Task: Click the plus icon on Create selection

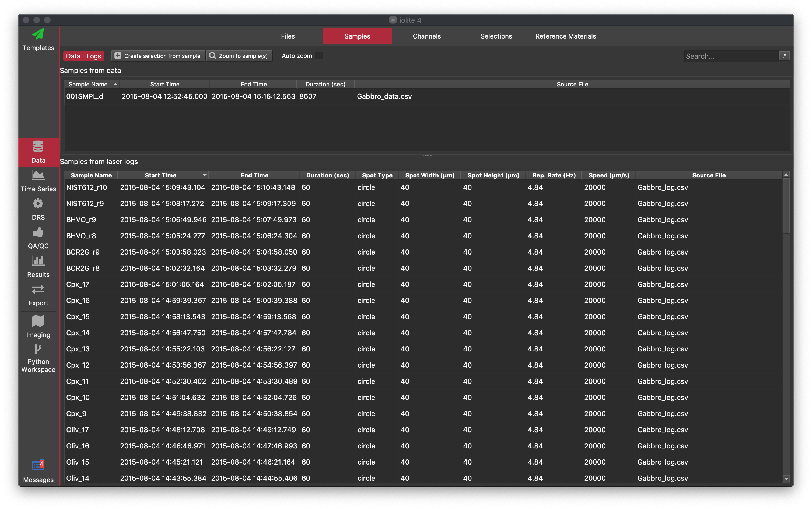Action: point(118,55)
